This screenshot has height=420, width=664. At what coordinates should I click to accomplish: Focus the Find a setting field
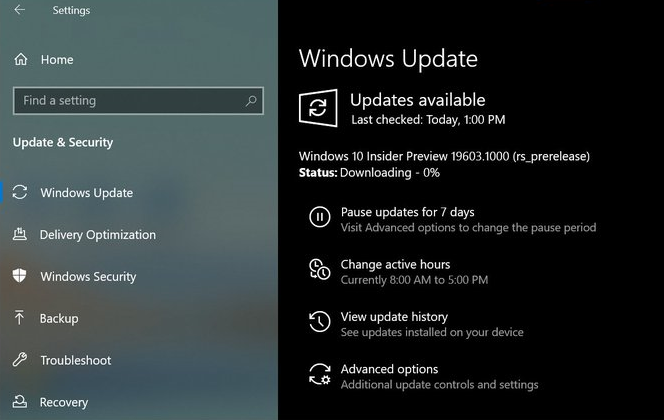[x=138, y=101]
